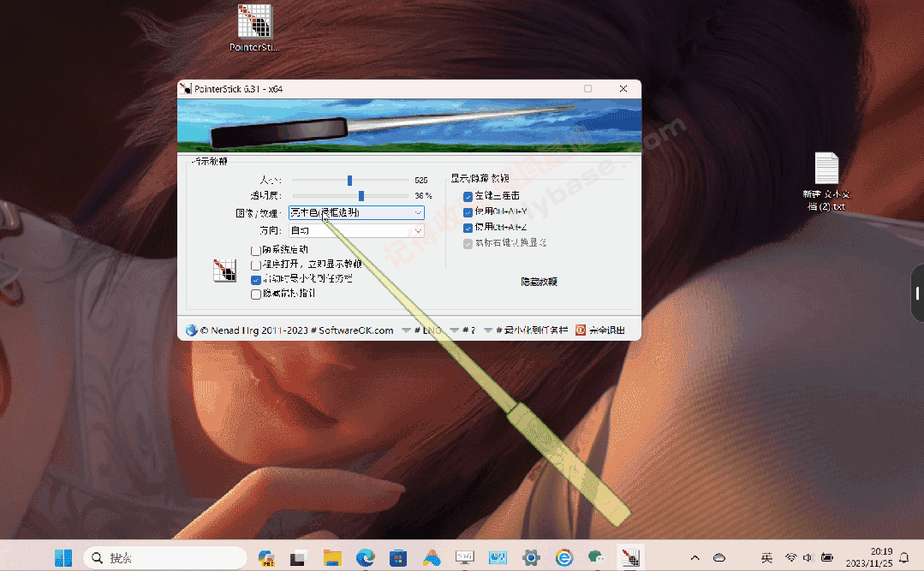Click the hide stick button
This screenshot has height=571, width=924.
pyautogui.click(x=539, y=282)
